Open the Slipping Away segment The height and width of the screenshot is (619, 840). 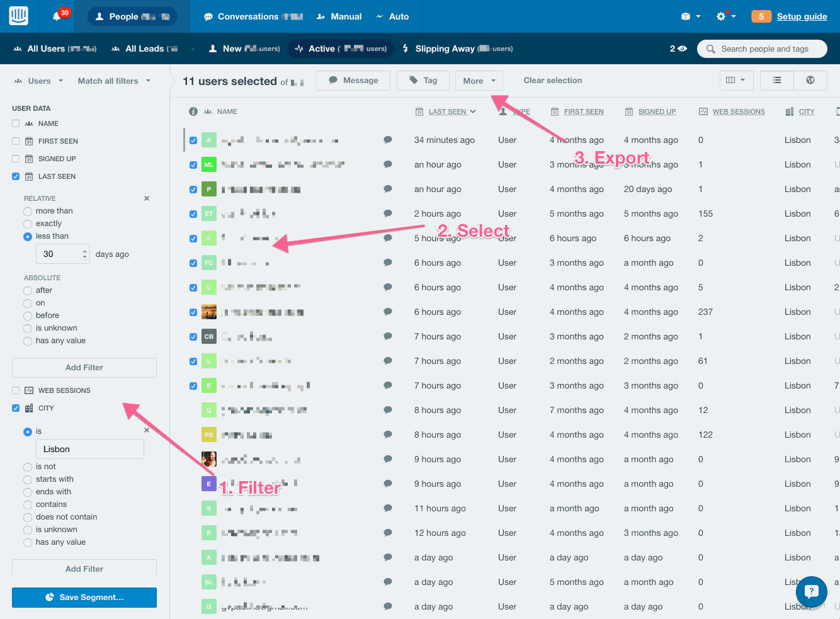tap(445, 48)
